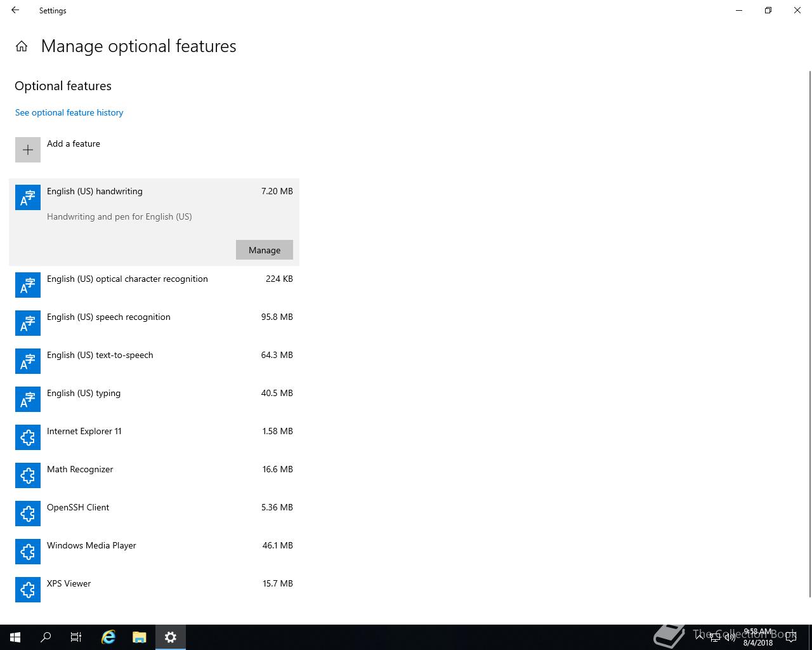Select the Internet Explorer 11 row
The width and height of the screenshot is (812, 650).
coord(154,437)
